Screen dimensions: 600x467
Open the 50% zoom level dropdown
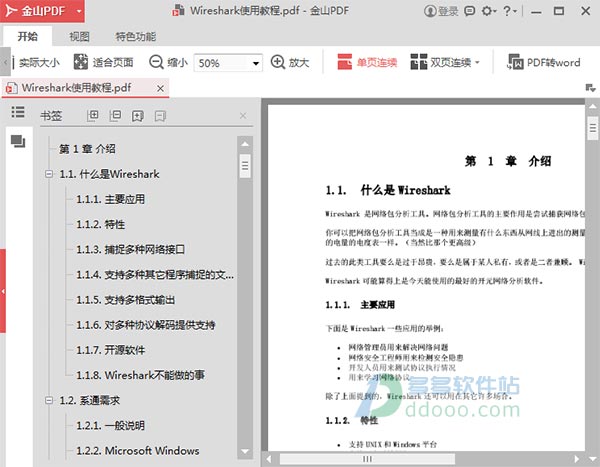256,63
